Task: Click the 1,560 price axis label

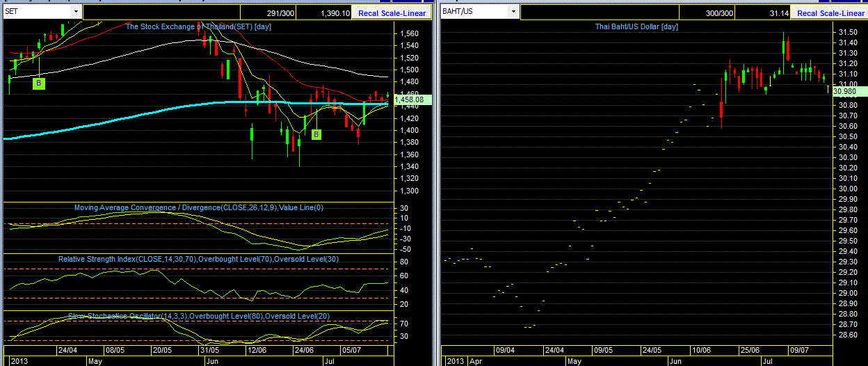Action: click(409, 33)
